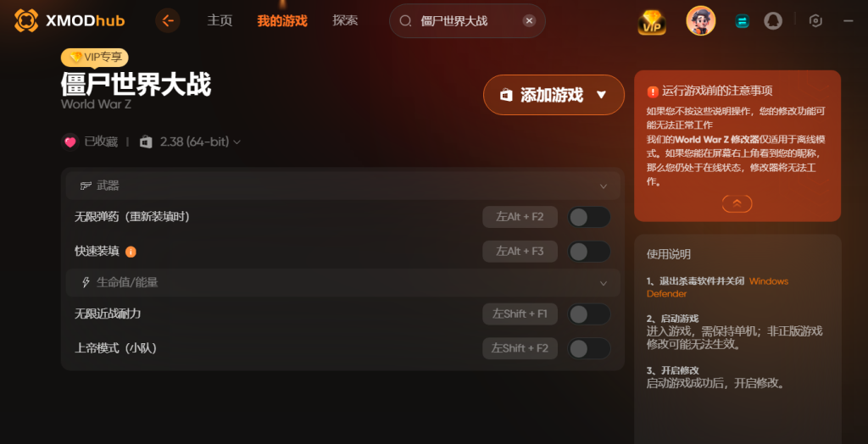Go to the 探索 tab
868x444 pixels.
coord(345,21)
